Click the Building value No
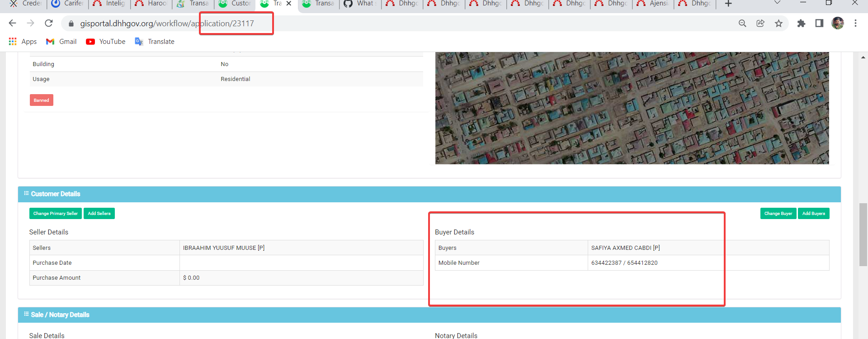868x339 pixels. pyautogui.click(x=225, y=64)
